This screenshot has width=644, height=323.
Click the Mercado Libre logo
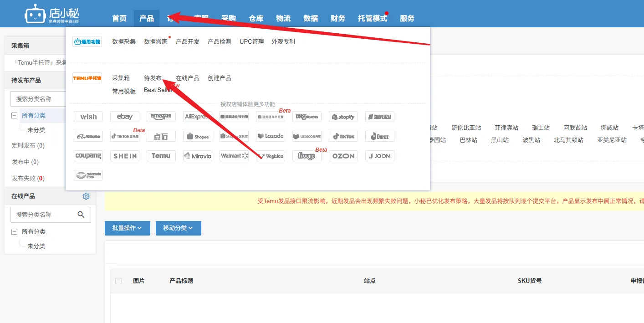[x=88, y=175]
